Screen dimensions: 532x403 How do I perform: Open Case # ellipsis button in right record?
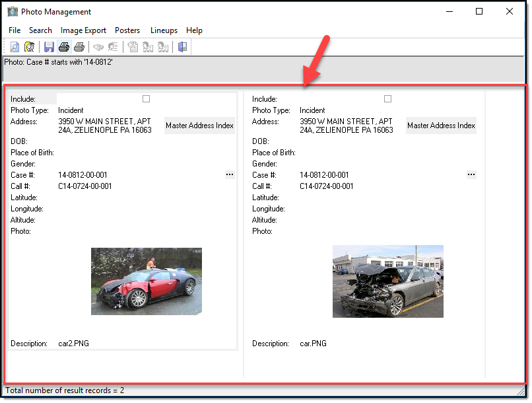click(471, 174)
